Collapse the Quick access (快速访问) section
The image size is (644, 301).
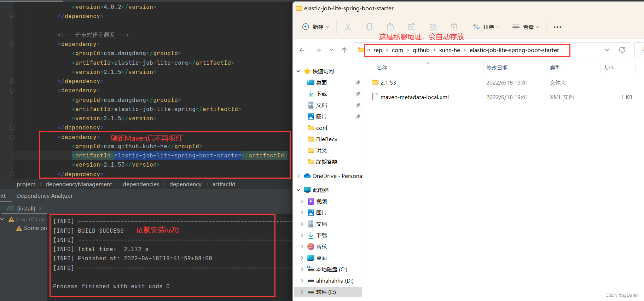298,71
